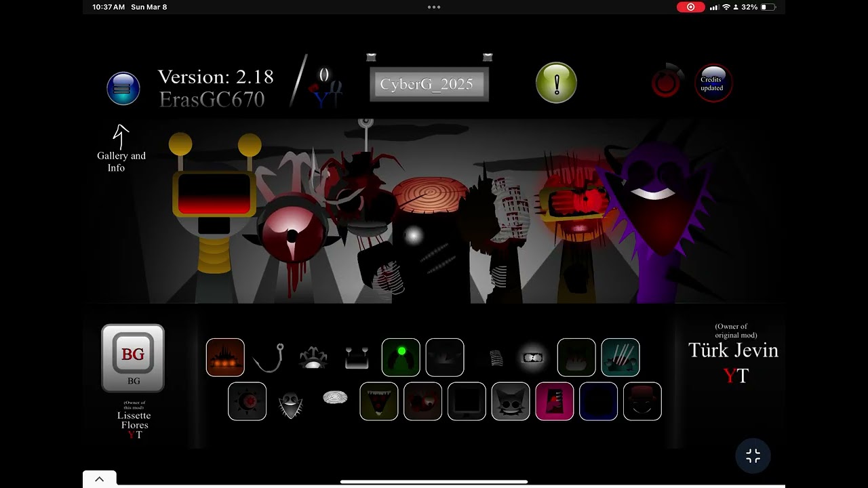Select the toothed triangle monster sound icon
The width and height of the screenshot is (868, 488).
(x=378, y=401)
